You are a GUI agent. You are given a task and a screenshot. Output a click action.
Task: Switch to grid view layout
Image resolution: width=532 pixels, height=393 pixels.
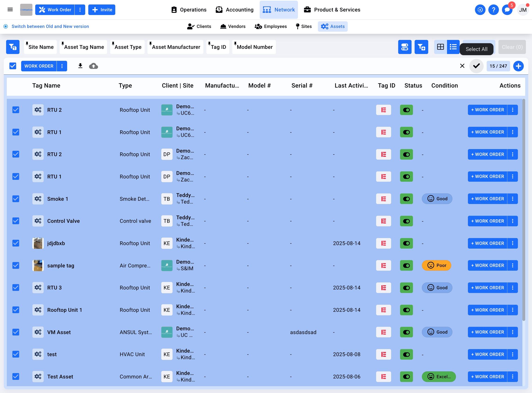pos(440,47)
